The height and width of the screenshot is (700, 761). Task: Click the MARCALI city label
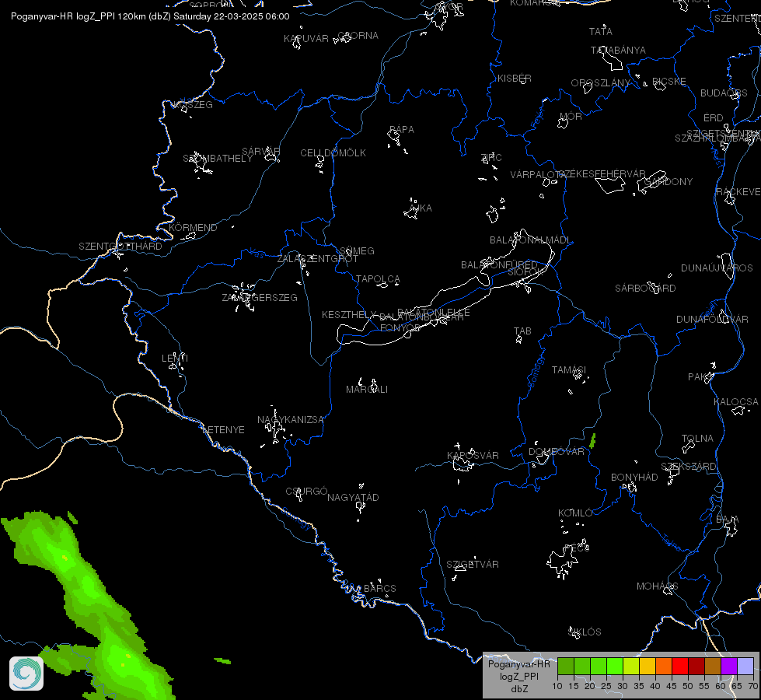click(x=367, y=390)
